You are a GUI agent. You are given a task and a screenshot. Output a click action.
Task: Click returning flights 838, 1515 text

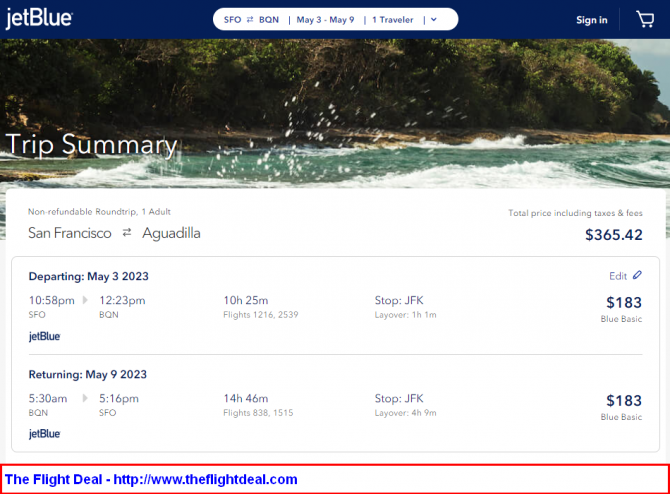(258, 413)
